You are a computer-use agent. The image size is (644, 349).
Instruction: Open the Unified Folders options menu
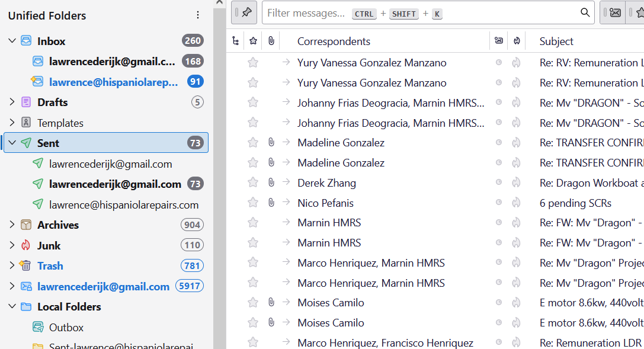197,15
